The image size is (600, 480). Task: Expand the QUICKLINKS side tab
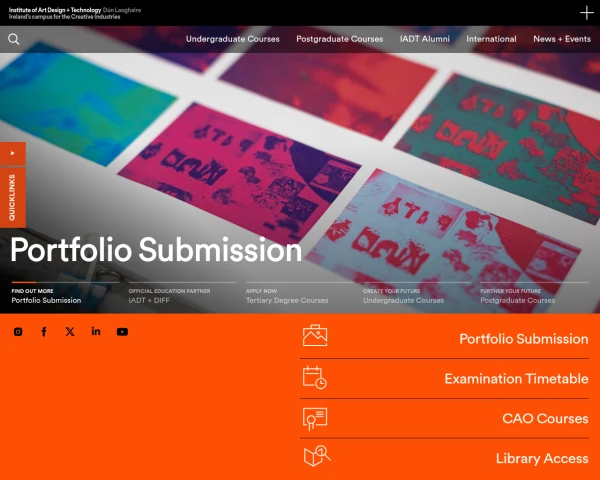[13, 198]
